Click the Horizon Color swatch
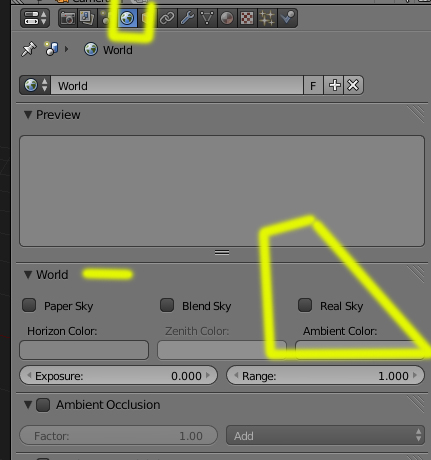 tap(84, 350)
